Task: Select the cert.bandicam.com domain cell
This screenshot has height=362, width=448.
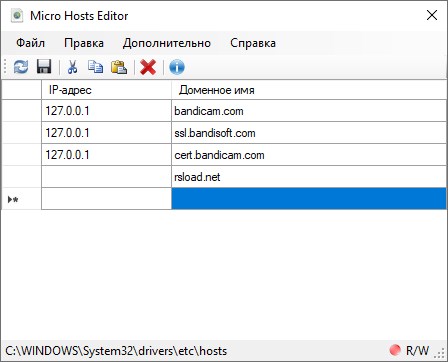Action: point(309,155)
